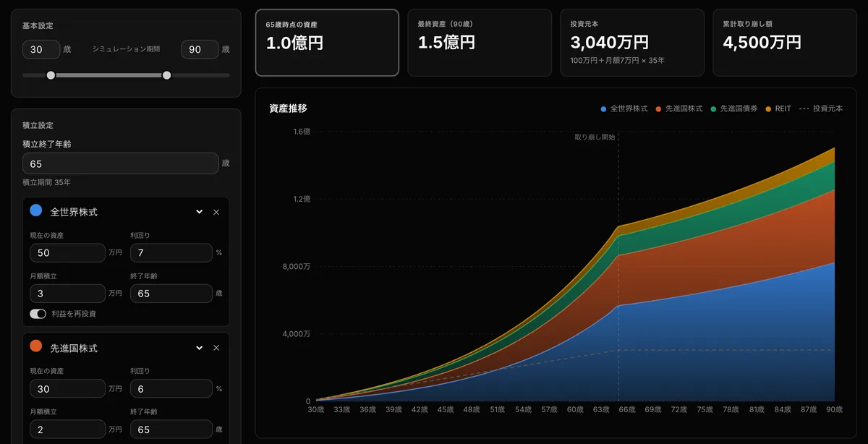Toggle 先進国債券 series in chart legend
Image resolution: width=868 pixels, height=444 pixels.
pos(734,108)
